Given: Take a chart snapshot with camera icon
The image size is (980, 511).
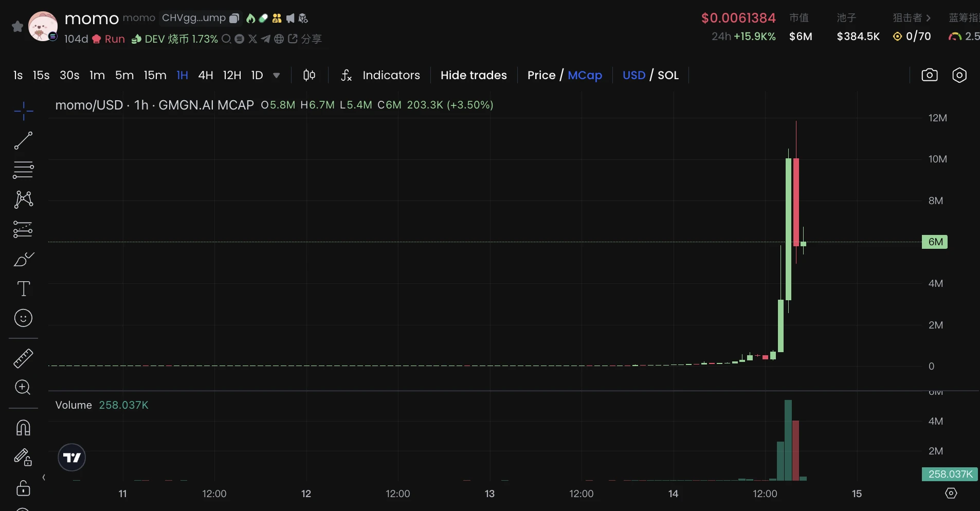Looking at the screenshot, I should click(x=930, y=75).
